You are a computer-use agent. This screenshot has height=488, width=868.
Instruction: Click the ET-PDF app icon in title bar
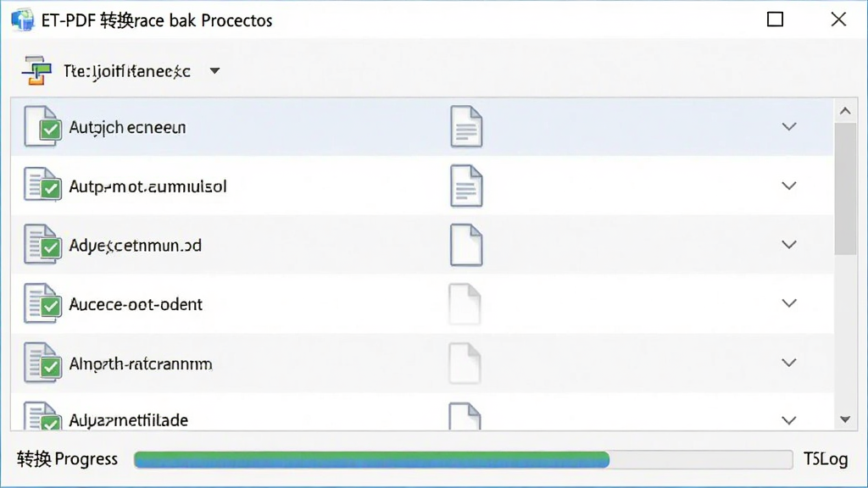(22, 20)
